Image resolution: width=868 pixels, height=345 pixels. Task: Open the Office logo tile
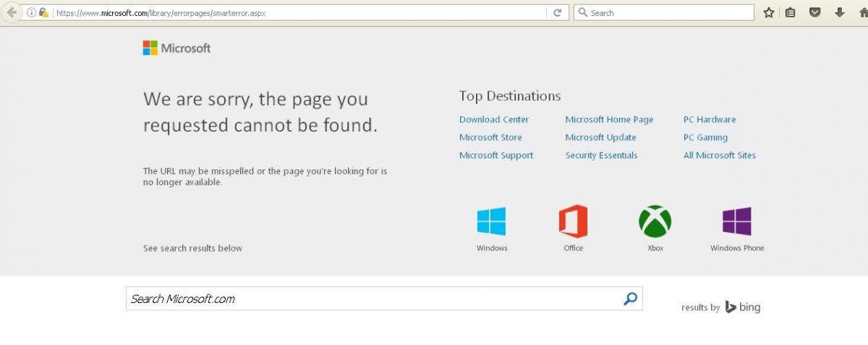pyautogui.click(x=573, y=221)
